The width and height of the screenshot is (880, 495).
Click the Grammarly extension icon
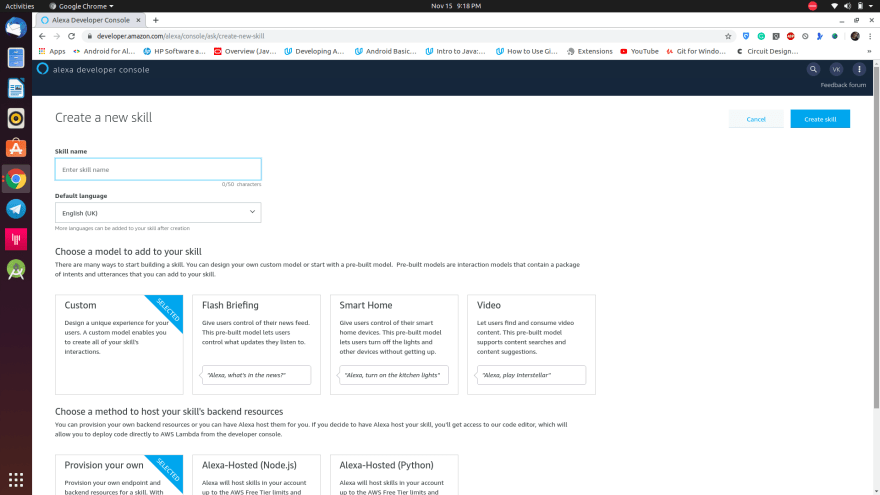(x=761, y=36)
